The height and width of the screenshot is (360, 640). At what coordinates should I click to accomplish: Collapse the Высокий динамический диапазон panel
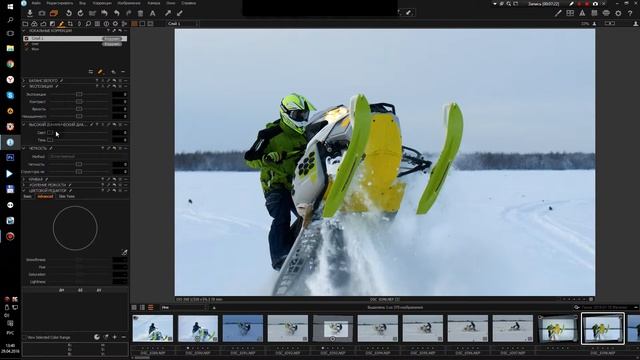24,124
